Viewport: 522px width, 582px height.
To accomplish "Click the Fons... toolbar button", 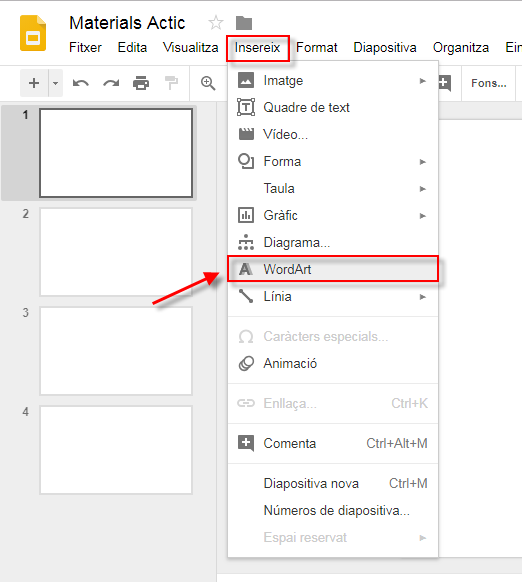I will click(x=489, y=83).
